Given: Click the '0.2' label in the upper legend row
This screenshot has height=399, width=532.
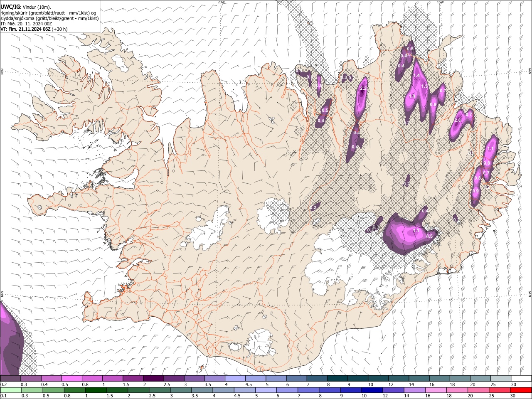Looking at the screenshot, I should point(3,384).
